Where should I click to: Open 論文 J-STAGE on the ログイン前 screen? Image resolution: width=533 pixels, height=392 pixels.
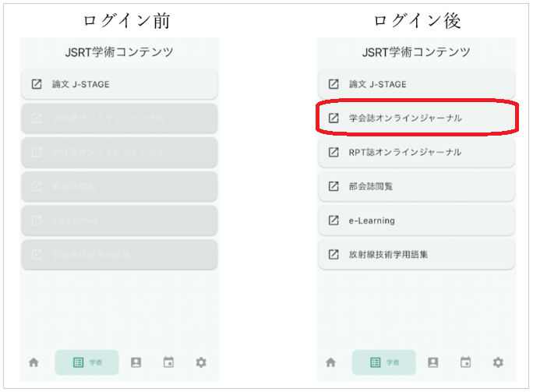[119, 84]
